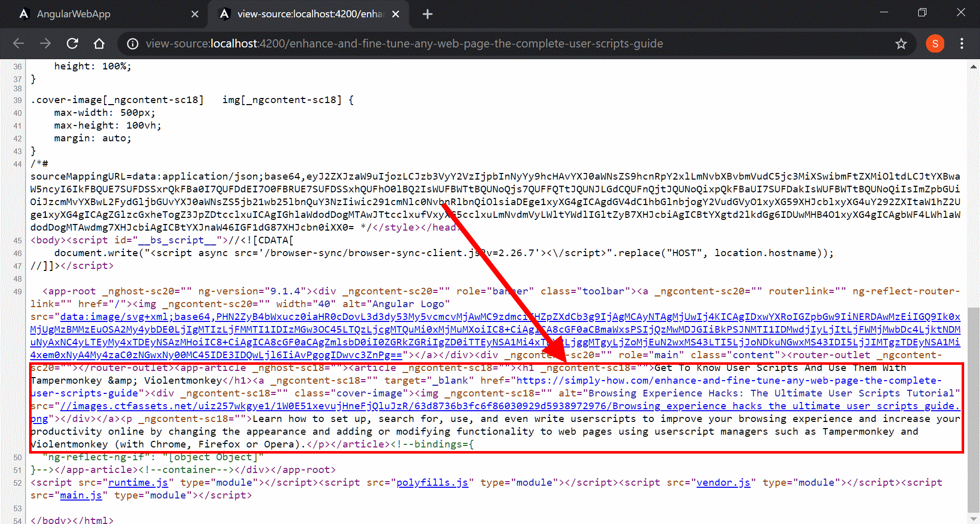Click the '</body></html>' closing text
Image resolution: width=980 pixels, height=524 pixels.
tap(72, 519)
